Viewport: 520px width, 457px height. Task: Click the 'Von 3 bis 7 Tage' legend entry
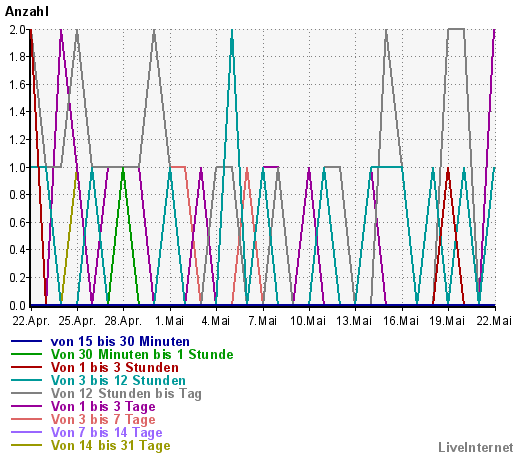point(103,419)
